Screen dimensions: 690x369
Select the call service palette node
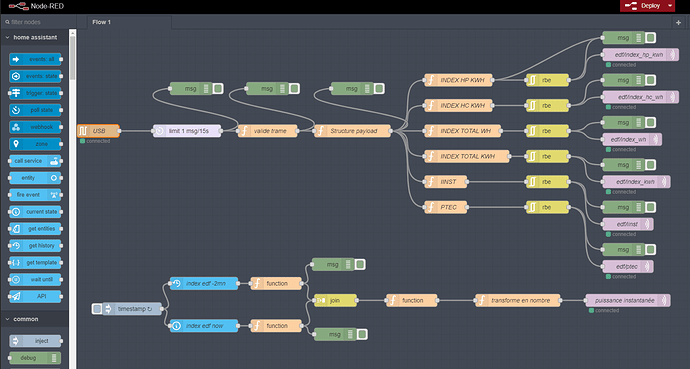click(x=35, y=161)
